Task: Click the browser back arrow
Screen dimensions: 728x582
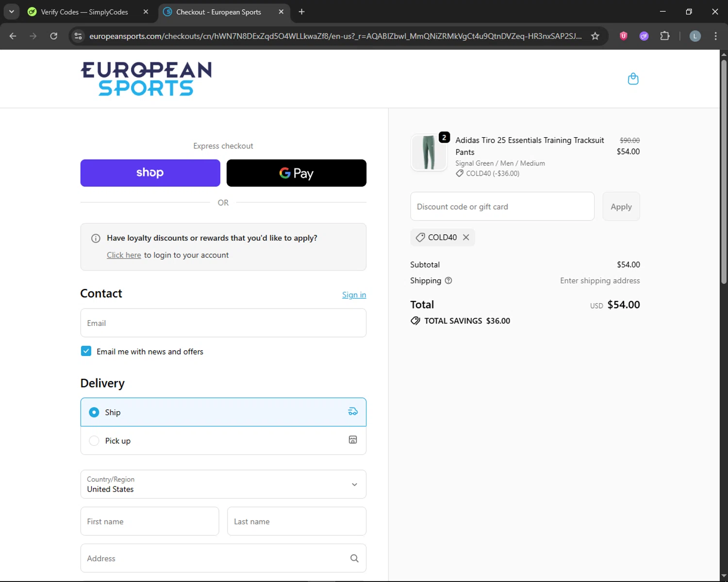Action: coord(13,36)
